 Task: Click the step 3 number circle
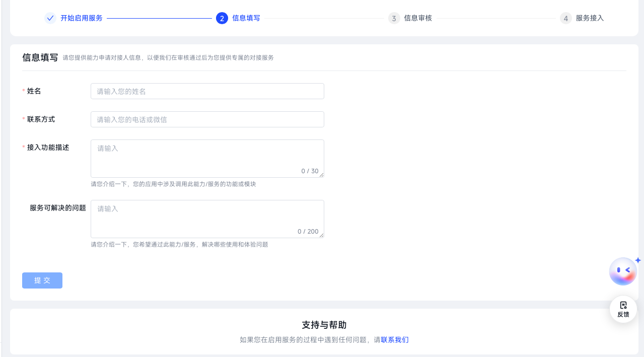[394, 18]
